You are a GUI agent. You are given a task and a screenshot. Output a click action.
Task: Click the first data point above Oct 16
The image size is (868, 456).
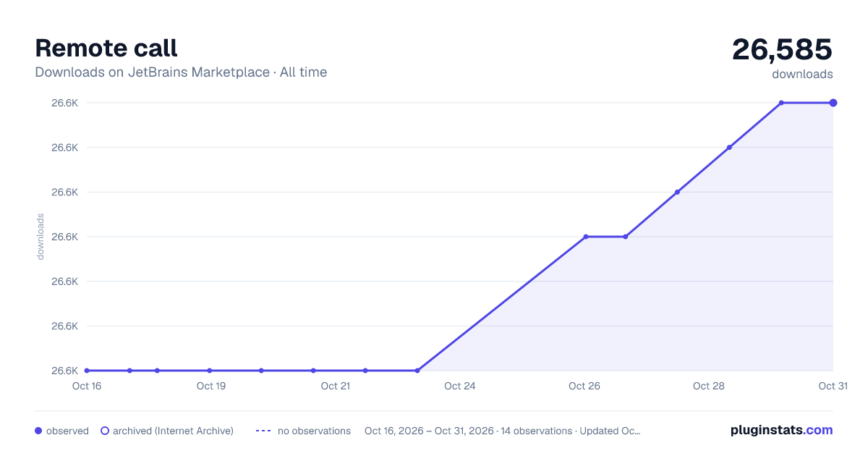pyautogui.click(x=87, y=371)
